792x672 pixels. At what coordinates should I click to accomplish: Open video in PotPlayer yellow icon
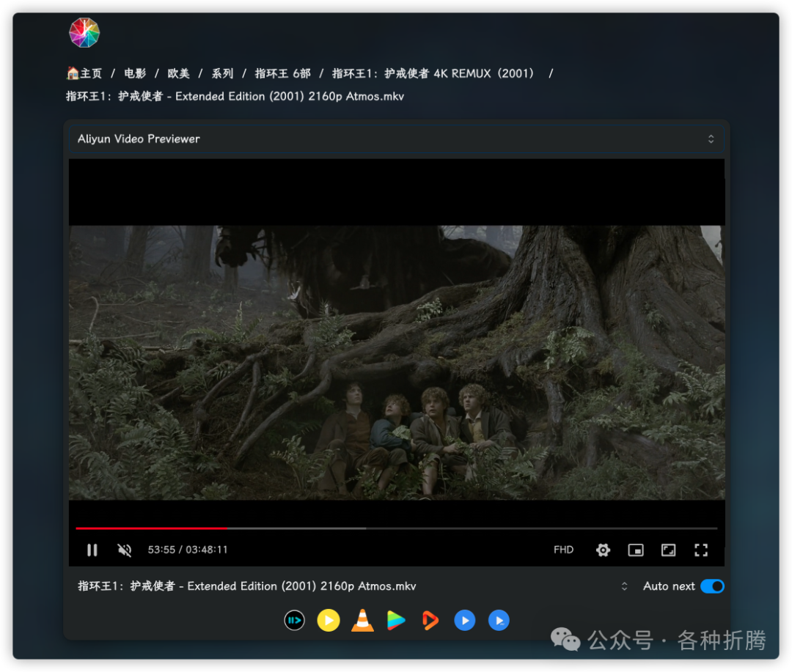(x=329, y=621)
